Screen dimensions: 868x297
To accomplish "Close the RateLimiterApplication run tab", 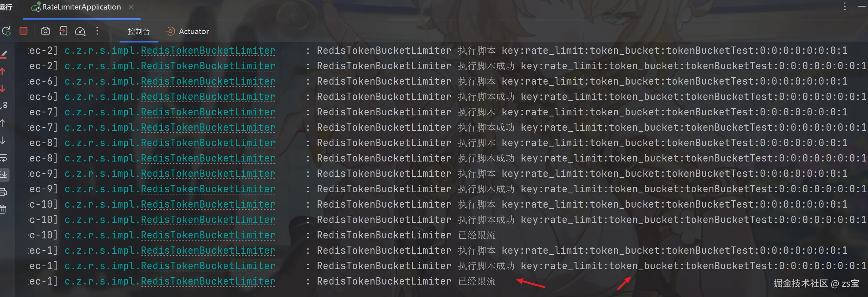I will (x=131, y=7).
